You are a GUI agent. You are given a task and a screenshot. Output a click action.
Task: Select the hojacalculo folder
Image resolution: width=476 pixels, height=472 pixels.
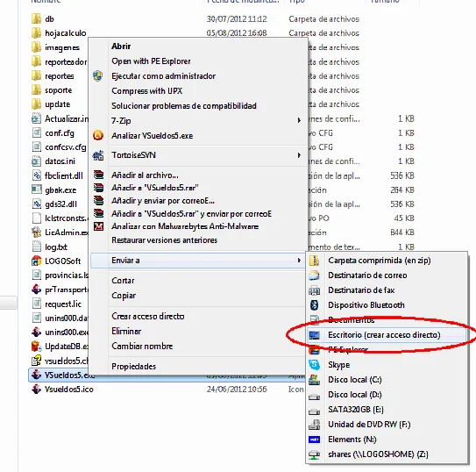65,32
